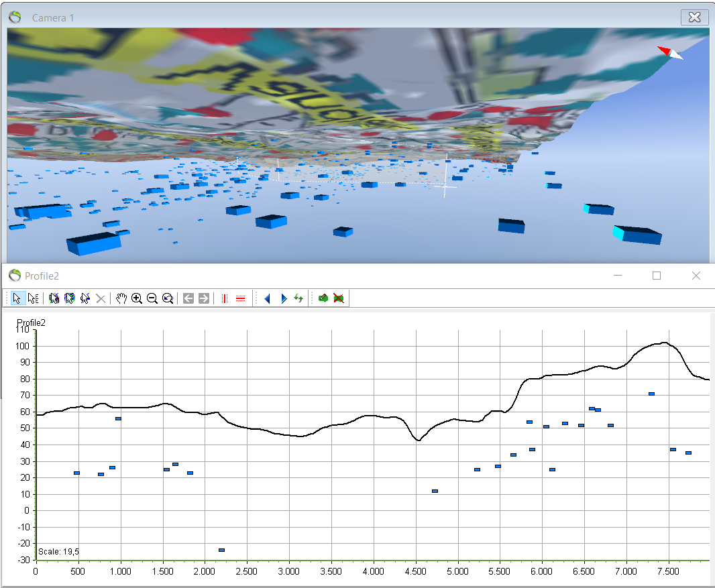Click the pointer with list select tool
Screen dimensions: 715x588
pos(33,298)
